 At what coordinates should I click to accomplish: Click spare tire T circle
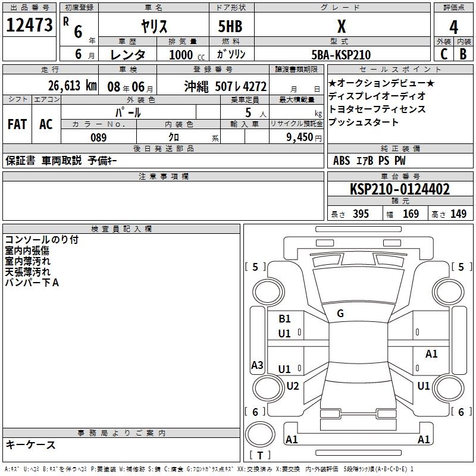click(x=260, y=434)
